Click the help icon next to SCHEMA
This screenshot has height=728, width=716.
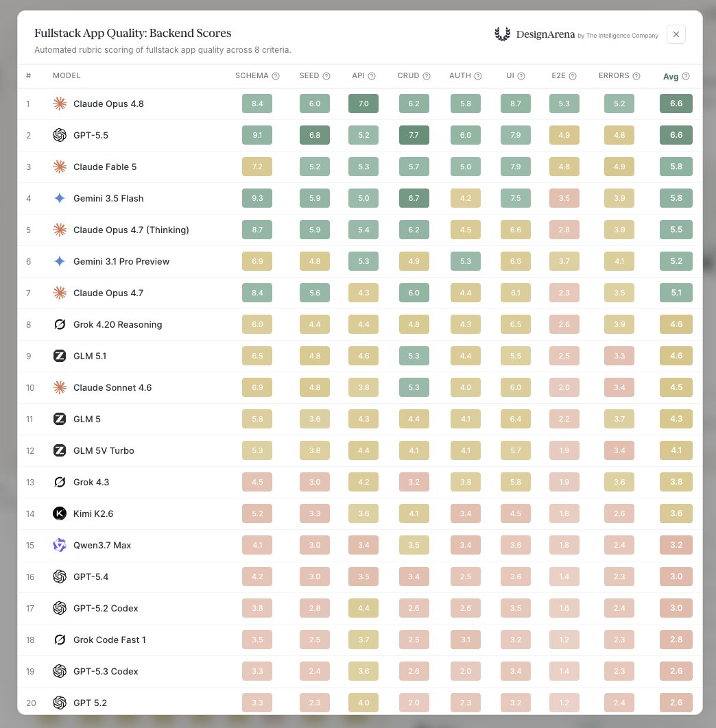point(276,76)
